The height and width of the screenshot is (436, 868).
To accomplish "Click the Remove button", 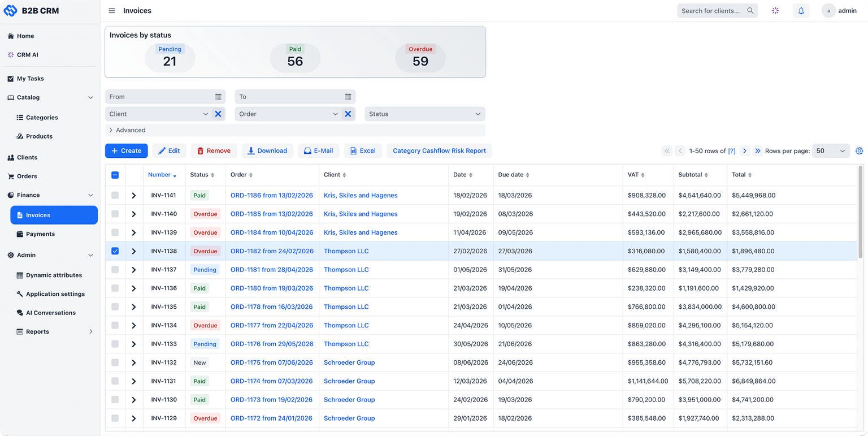I will coord(214,151).
